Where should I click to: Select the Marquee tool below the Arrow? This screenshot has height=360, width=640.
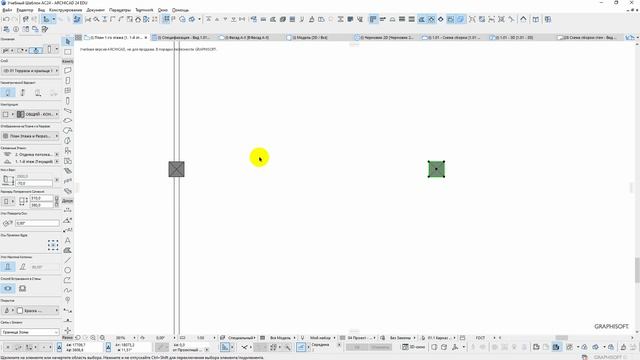(x=68, y=52)
